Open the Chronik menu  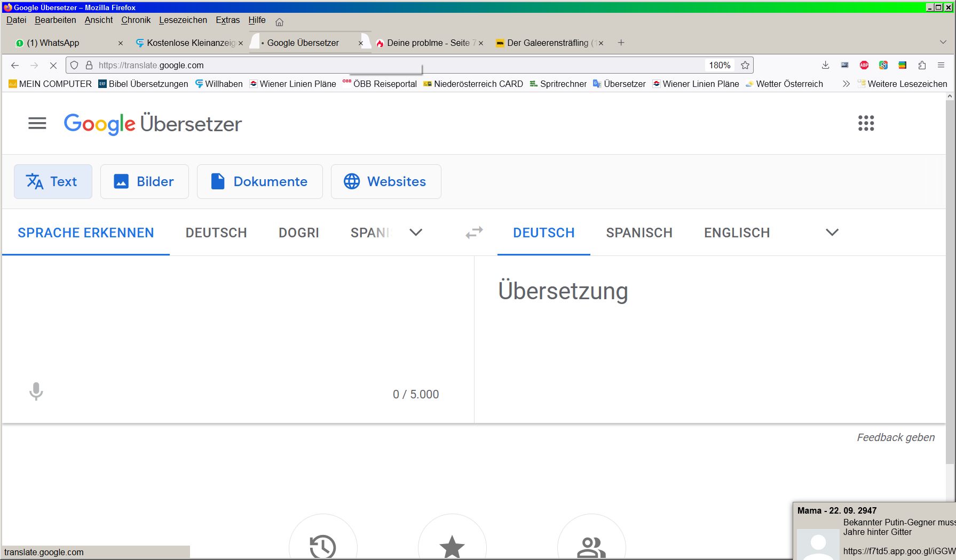pyautogui.click(x=136, y=20)
